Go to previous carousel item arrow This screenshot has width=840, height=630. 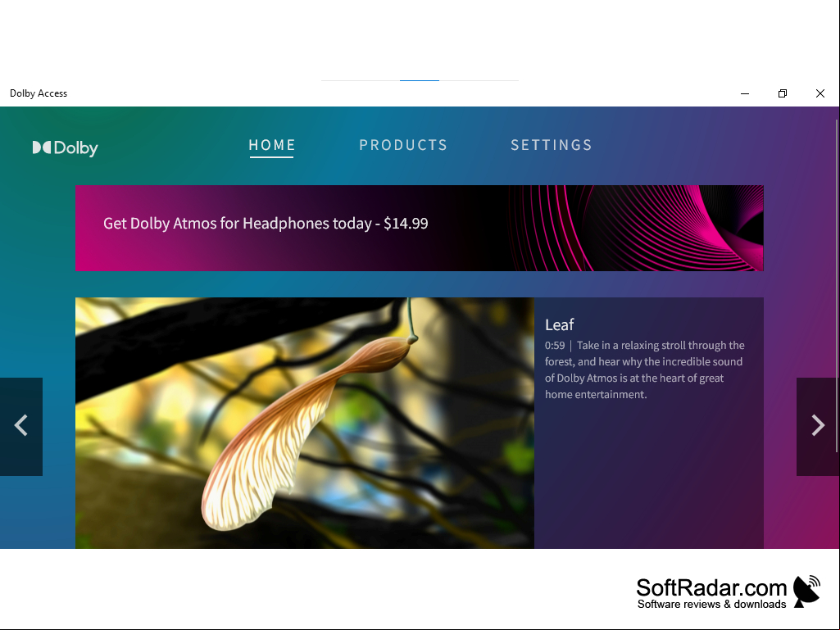click(x=20, y=427)
